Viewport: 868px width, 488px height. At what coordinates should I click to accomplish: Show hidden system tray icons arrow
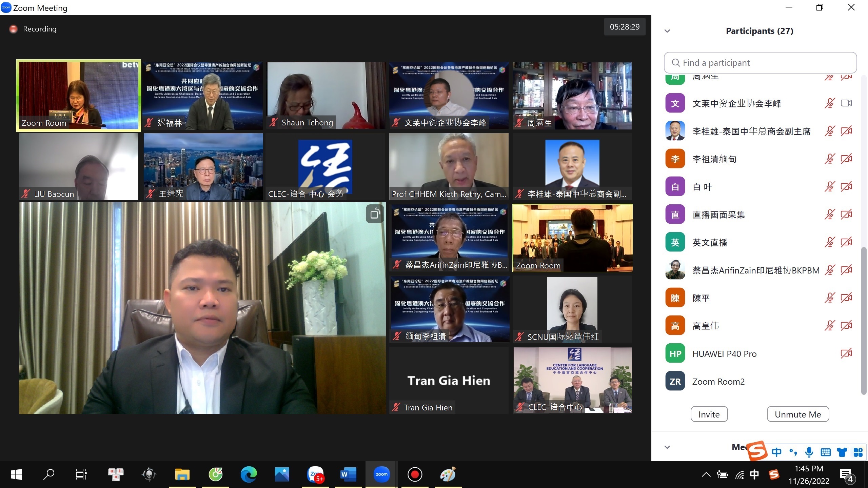(706, 474)
